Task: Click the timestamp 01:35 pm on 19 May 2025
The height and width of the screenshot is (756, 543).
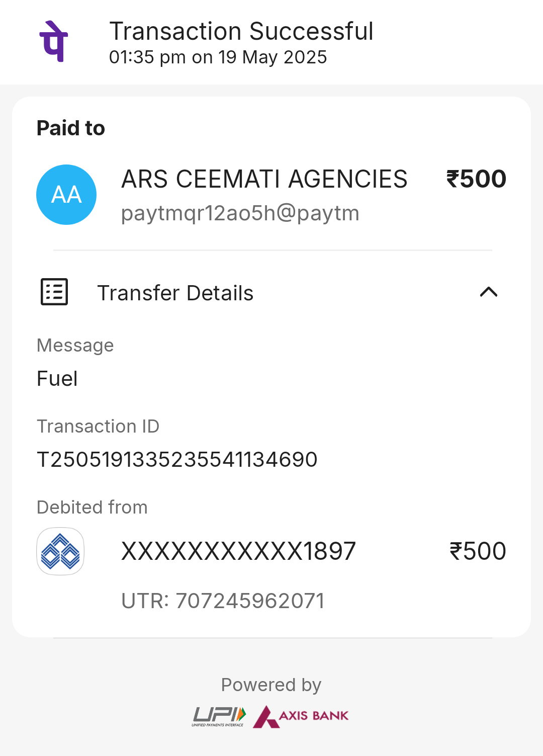Action: tap(218, 57)
